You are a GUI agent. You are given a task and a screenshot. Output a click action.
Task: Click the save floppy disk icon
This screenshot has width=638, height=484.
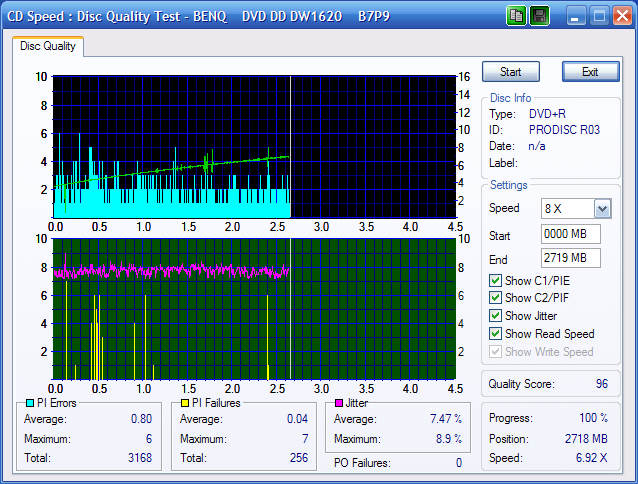[540, 16]
